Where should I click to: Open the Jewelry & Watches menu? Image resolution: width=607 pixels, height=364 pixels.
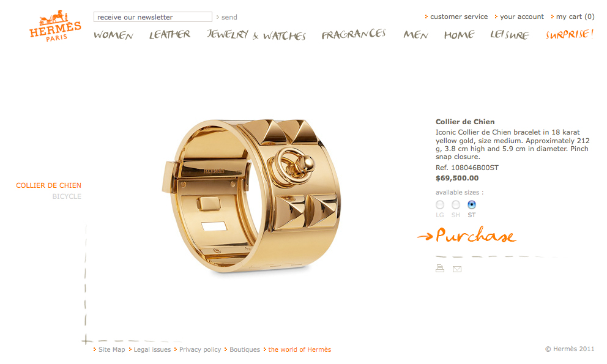point(256,34)
